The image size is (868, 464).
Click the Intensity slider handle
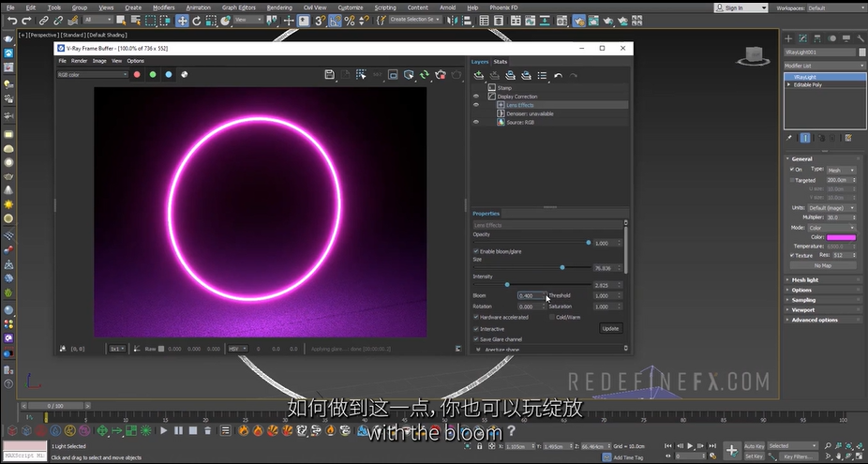[x=506, y=285]
